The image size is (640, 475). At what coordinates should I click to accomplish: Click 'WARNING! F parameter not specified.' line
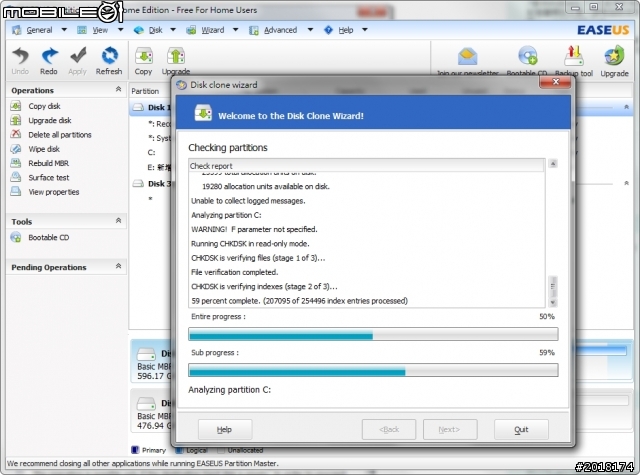(254, 229)
